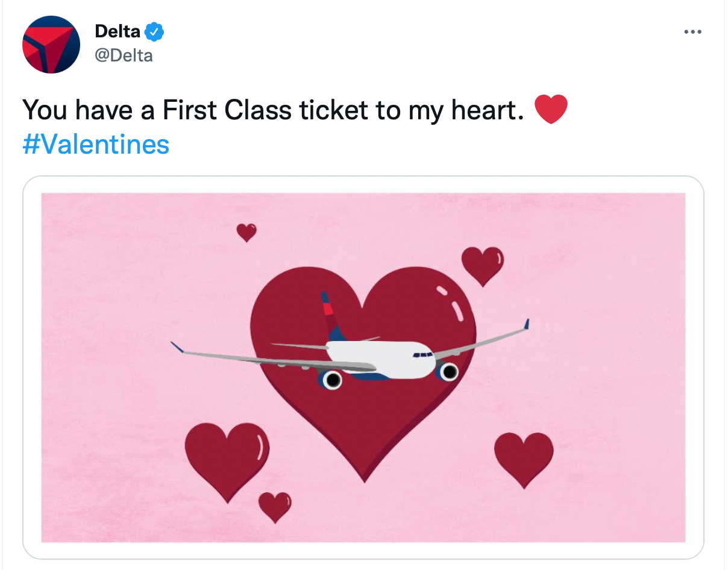Image resolution: width=728 pixels, height=570 pixels.
Task: Click the bold Delta display name
Action: point(118,31)
